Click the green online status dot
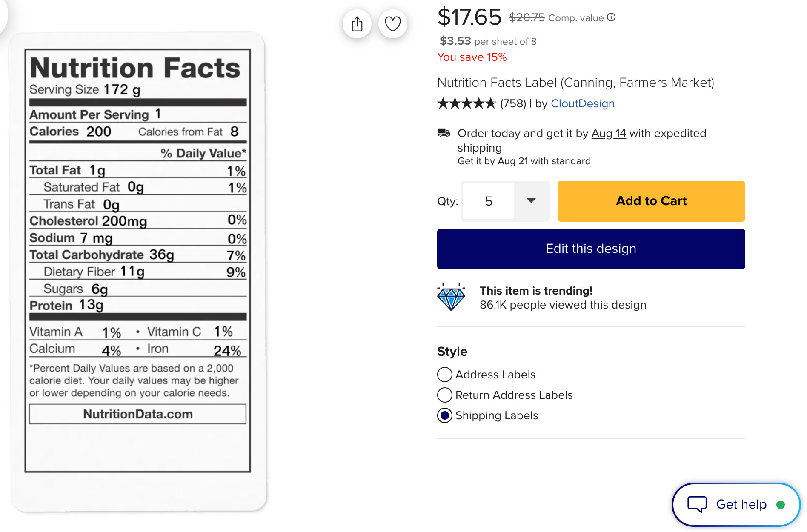Screen dimensions: 807x532 point(781,505)
